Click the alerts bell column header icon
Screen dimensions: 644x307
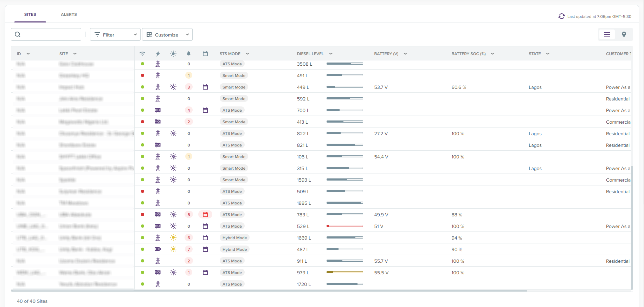coord(189,54)
